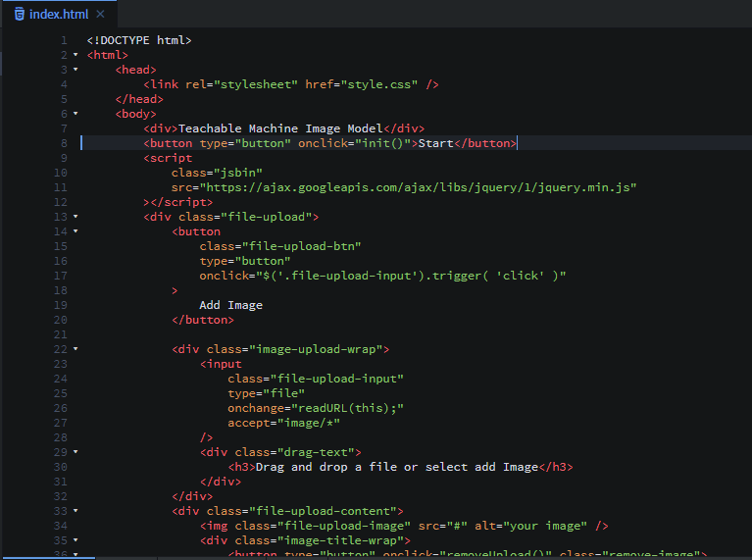Click the class="jsbin" attribute
The image size is (752, 560).
tap(217, 173)
